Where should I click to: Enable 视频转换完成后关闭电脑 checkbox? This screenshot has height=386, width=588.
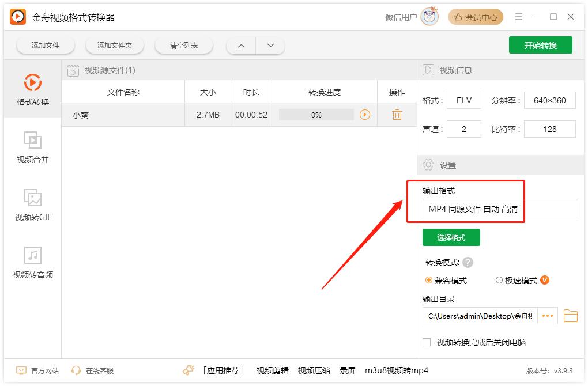click(x=427, y=342)
